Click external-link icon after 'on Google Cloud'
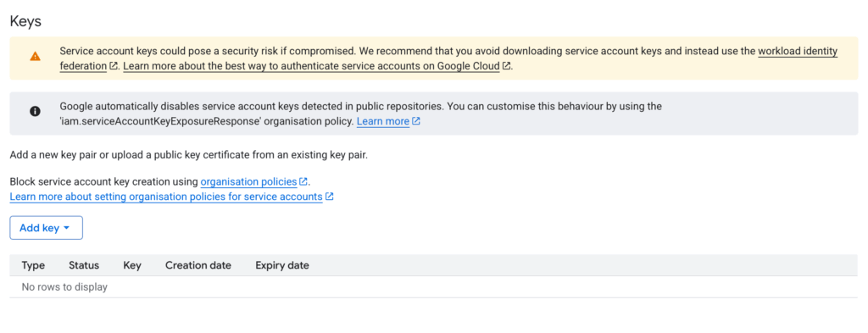The height and width of the screenshot is (333, 868). 507,66
